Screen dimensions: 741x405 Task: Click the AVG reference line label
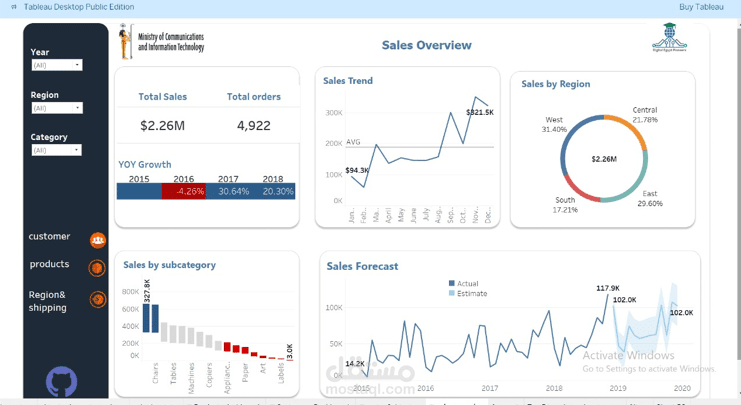pos(353,142)
